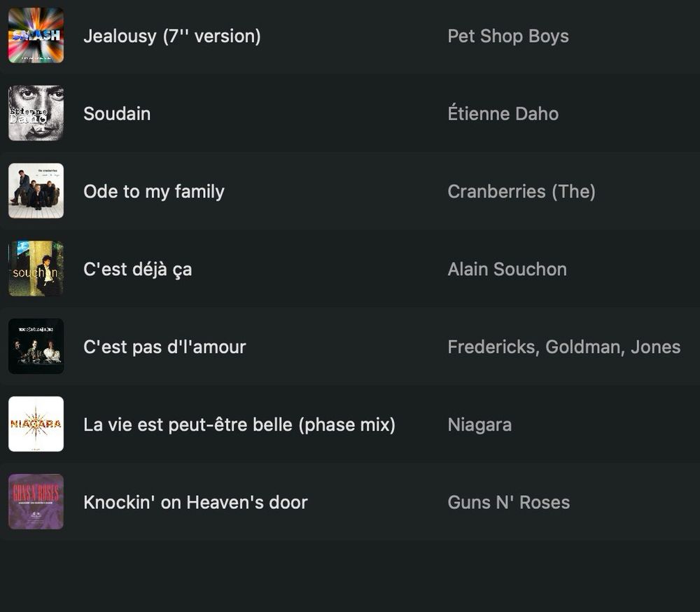Select the track titled Soudain
The width and height of the screenshot is (700, 612).
point(117,114)
